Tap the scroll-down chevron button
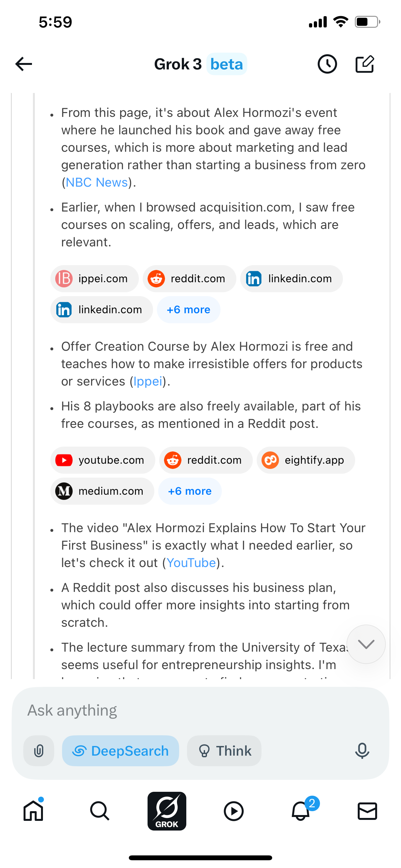Image resolution: width=401 pixels, height=868 pixels. (x=366, y=644)
